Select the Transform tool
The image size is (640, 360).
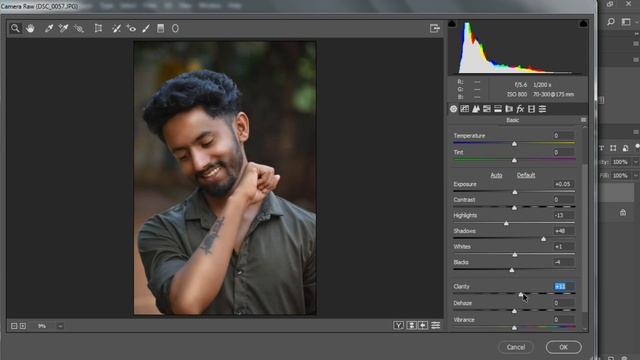(98, 28)
